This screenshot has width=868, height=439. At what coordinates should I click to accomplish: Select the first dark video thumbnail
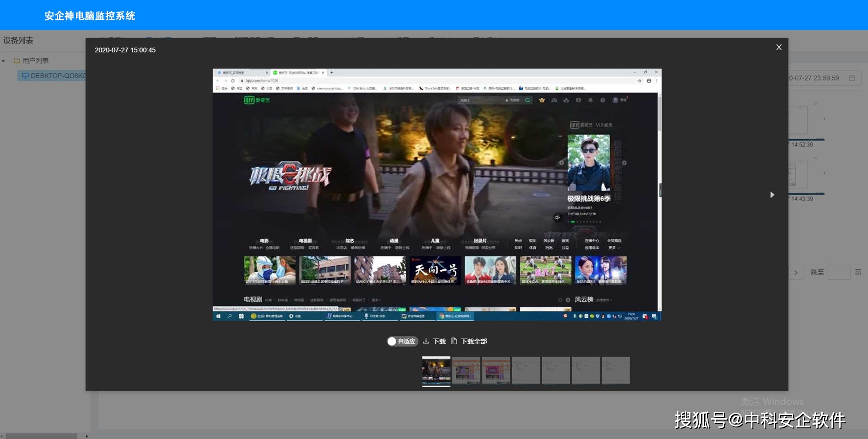click(436, 371)
